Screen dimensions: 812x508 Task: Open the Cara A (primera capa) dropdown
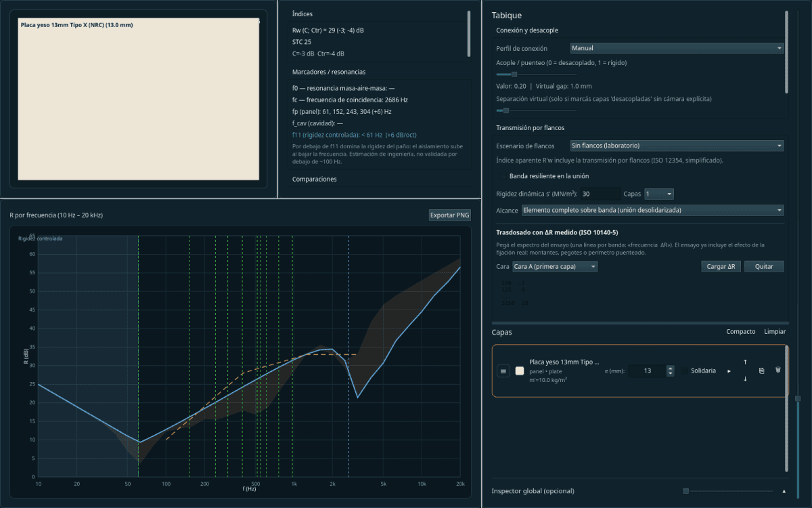coord(555,267)
